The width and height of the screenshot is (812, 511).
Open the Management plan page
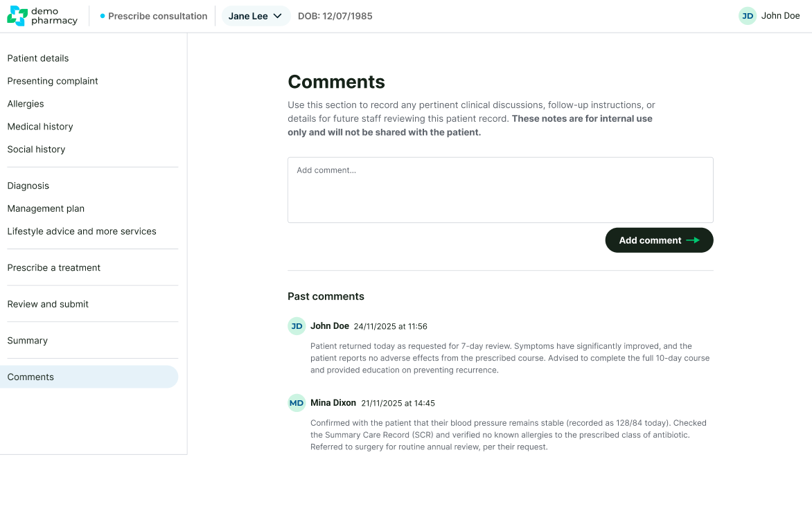click(x=46, y=208)
